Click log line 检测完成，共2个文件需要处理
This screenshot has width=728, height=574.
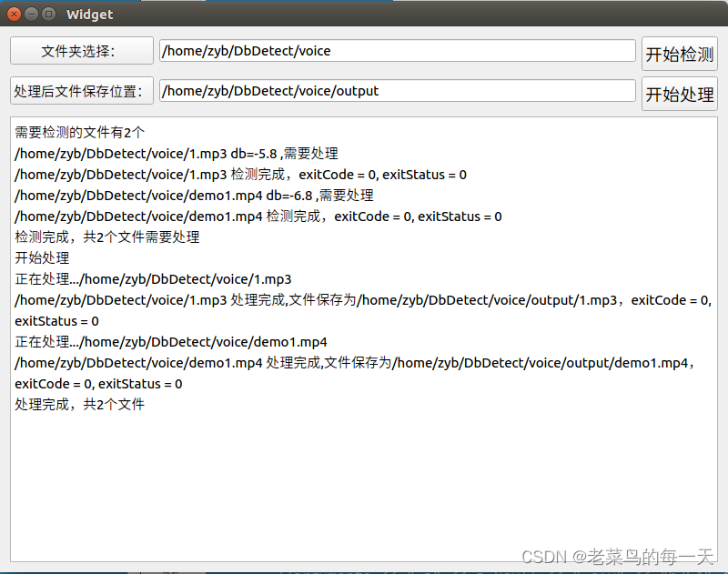[x=107, y=237]
